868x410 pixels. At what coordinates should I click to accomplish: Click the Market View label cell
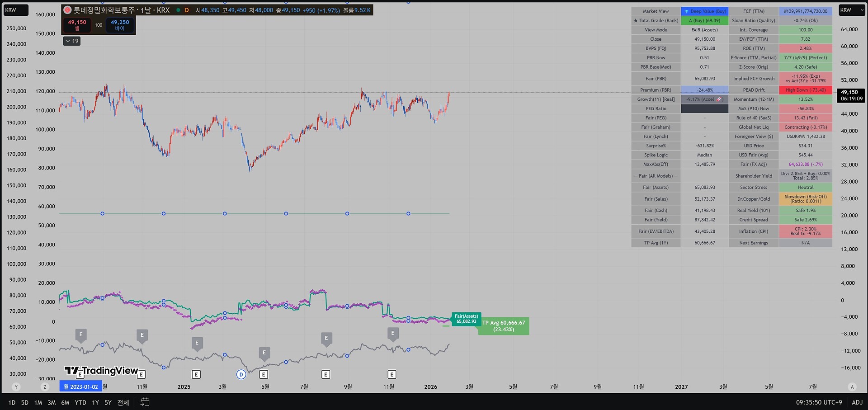point(656,11)
